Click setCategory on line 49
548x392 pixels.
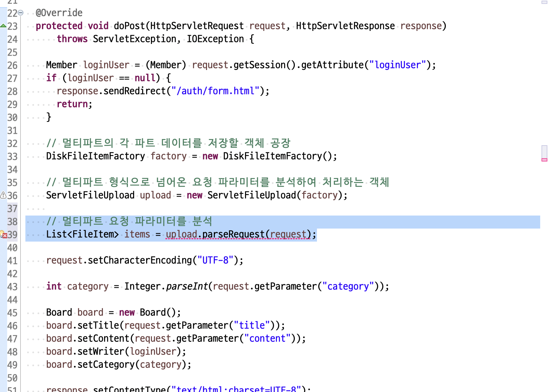(106, 364)
